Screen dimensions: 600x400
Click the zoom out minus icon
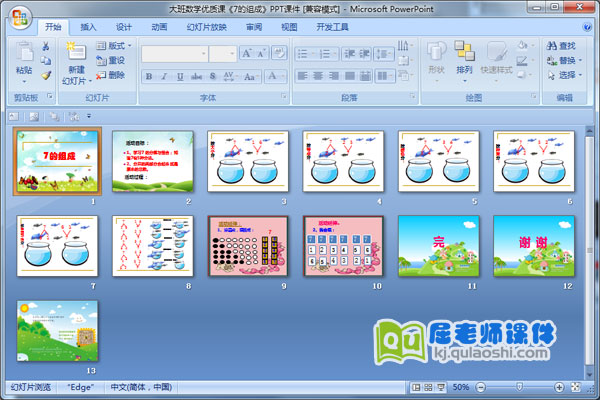(479, 387)
